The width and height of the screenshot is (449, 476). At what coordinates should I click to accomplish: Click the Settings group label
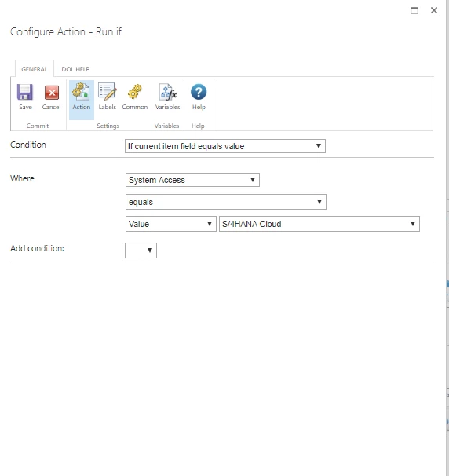[x=108, y=126]
